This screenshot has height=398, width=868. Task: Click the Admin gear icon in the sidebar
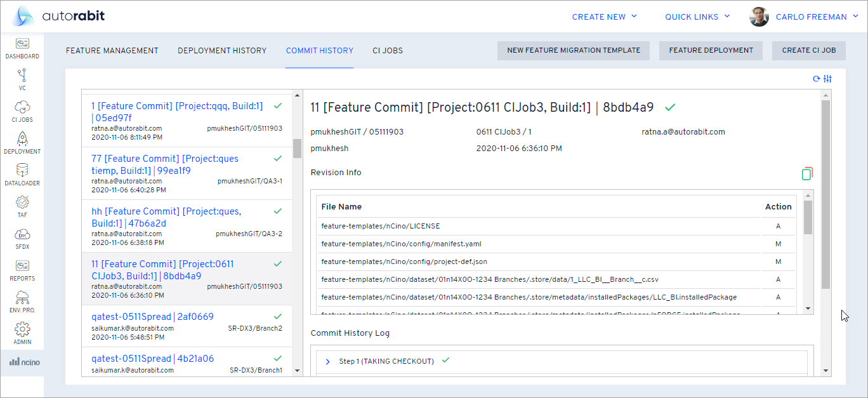[x=22, y=328]
